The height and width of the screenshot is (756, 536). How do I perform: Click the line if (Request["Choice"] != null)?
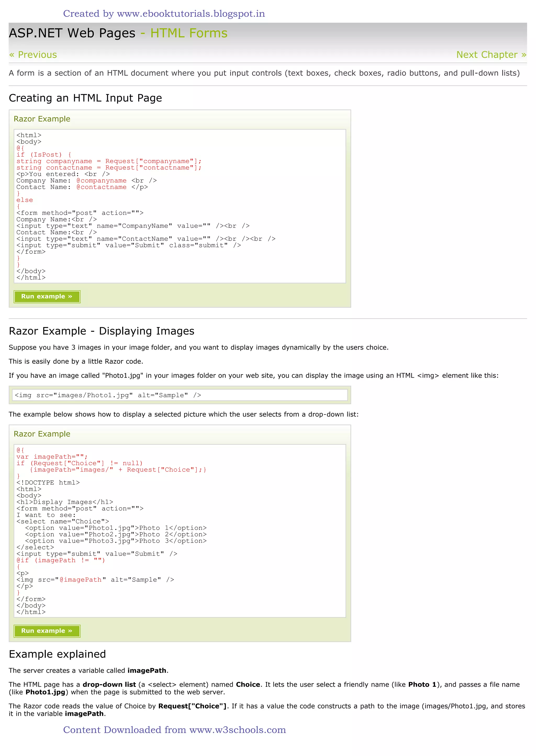(80, 463)
